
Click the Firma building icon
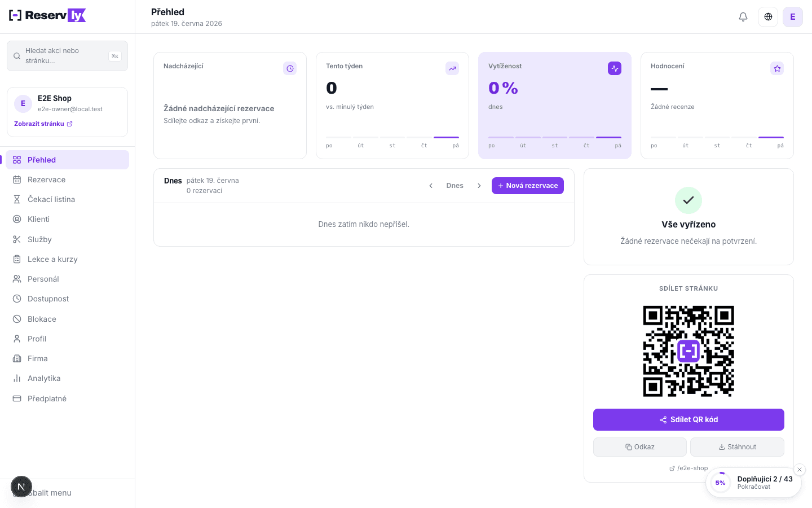(x=17, y=358)
